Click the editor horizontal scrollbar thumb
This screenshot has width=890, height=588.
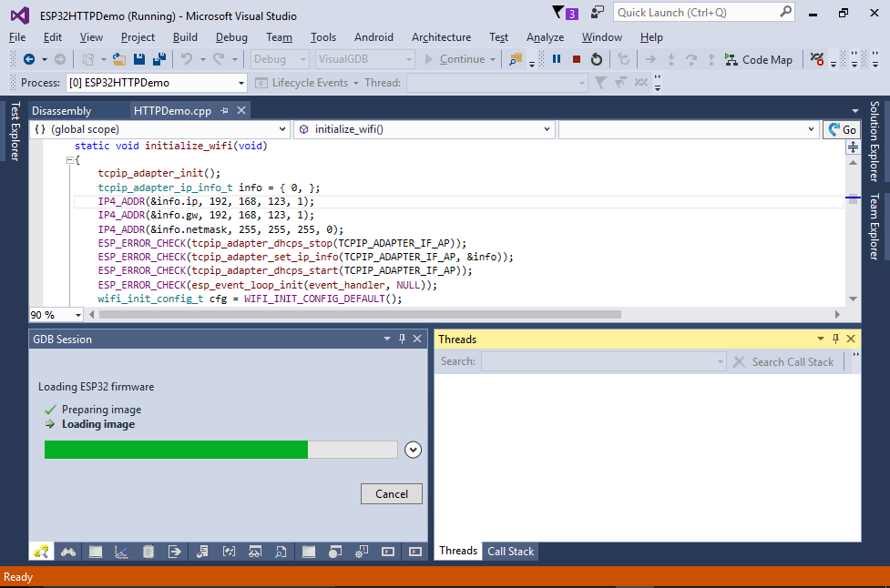click(360, 315)
